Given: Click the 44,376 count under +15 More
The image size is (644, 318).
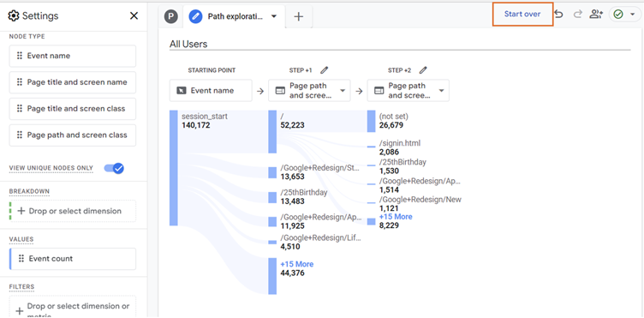Looking at the screenshot, I should [x=292, y=273].
